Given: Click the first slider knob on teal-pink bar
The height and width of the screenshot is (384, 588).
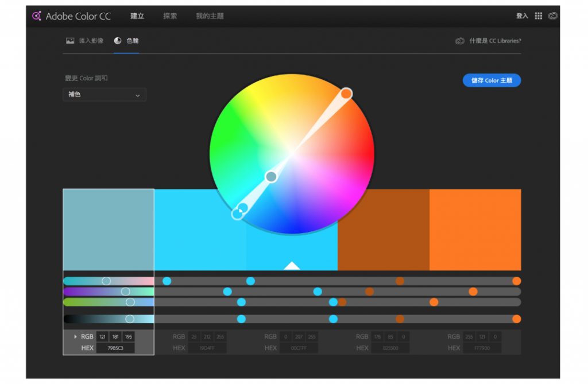Looking at the screenshot, I should [106, 281].
